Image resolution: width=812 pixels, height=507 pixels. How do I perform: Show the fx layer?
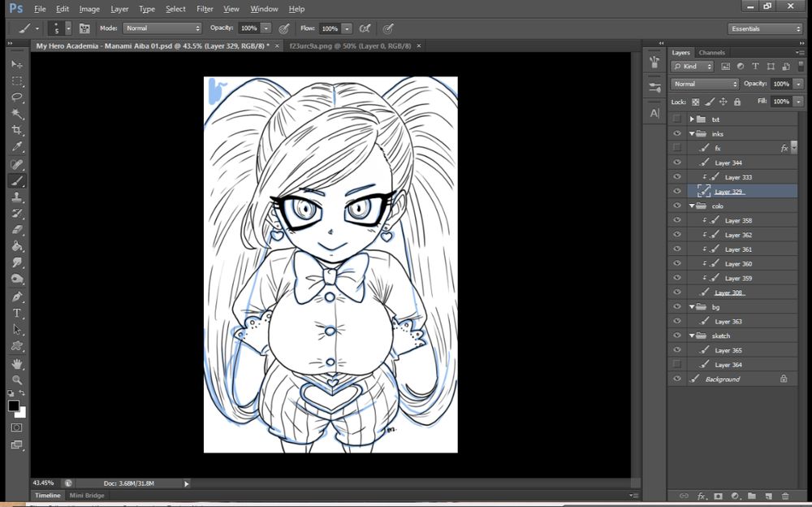[x=677, y=148]
